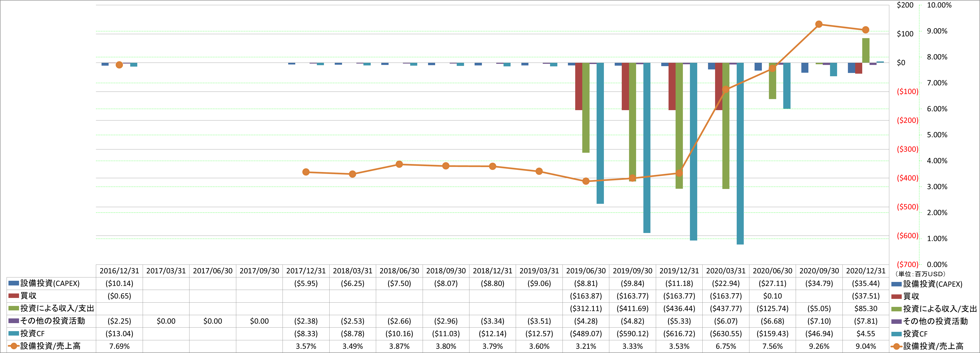Select the 2019/09/30 column header
Screen dimensions: 980x353
coord(633,271)
